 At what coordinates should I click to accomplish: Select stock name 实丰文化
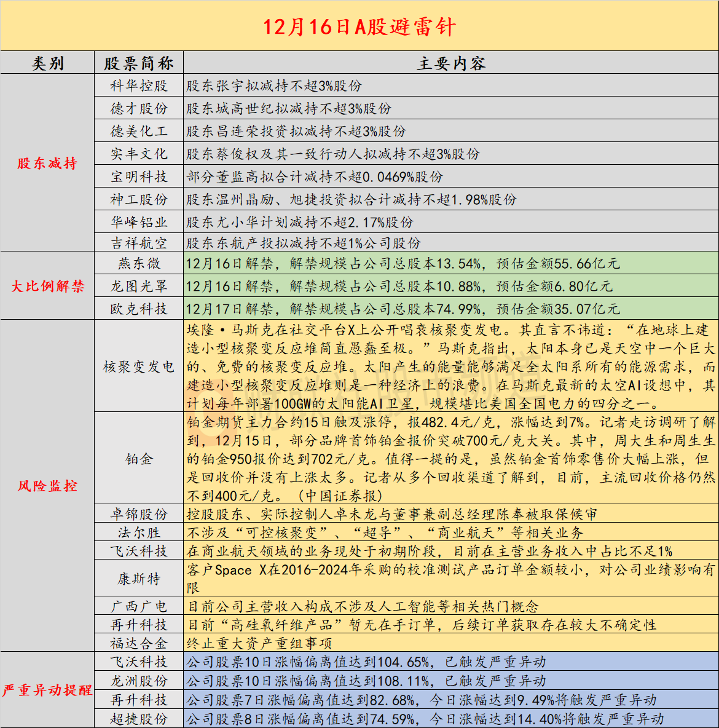coord(139,154)
